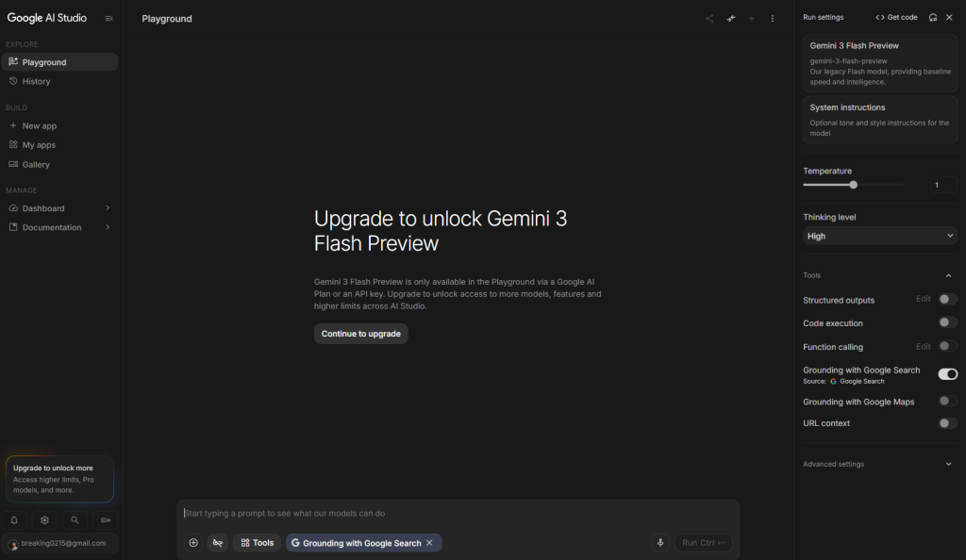Click Edit next to Structured outputs

[923, 299]
